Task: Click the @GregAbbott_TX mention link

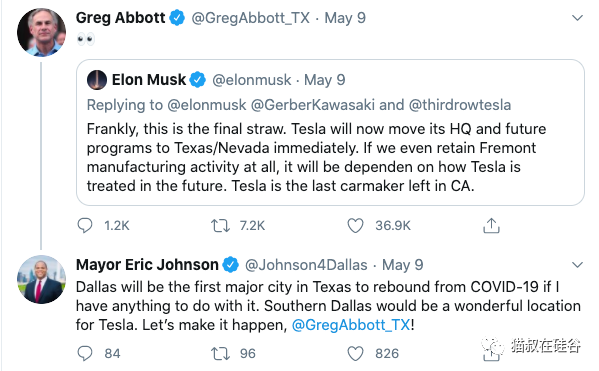Action: pyautogui.click(x=351, y=325)
